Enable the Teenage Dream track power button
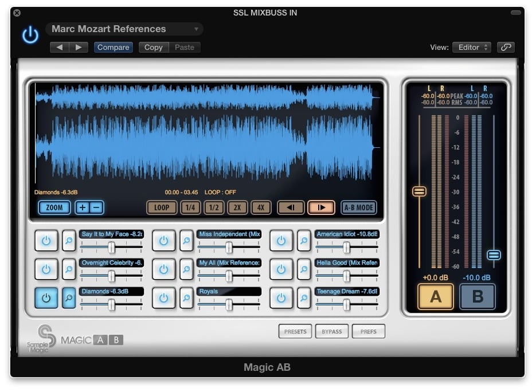The image size is (532, 392). coord(281,298)
